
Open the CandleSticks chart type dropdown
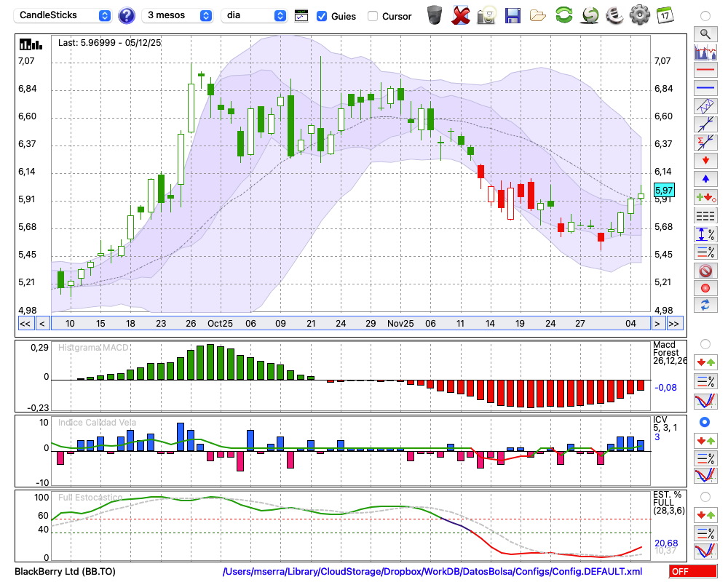64,15
